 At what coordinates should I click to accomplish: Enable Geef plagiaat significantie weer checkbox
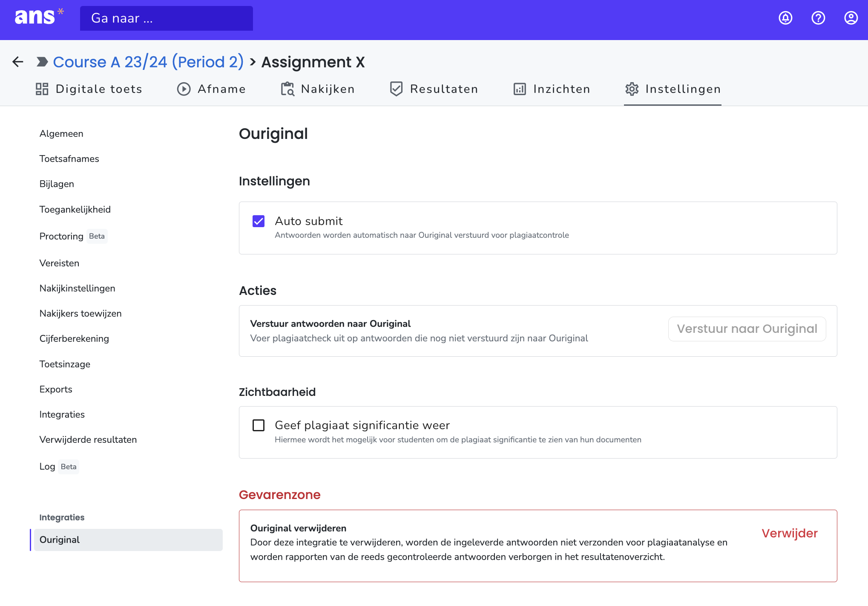click(259, 425)
